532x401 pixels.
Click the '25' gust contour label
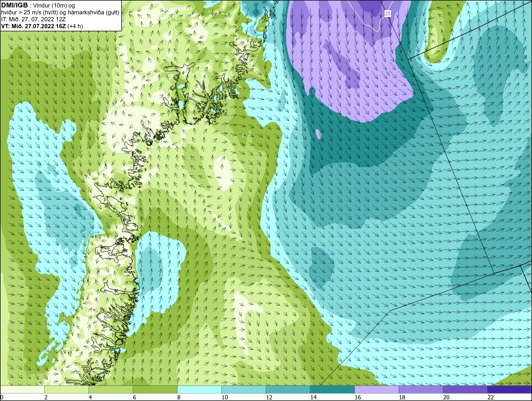[388, 14]
